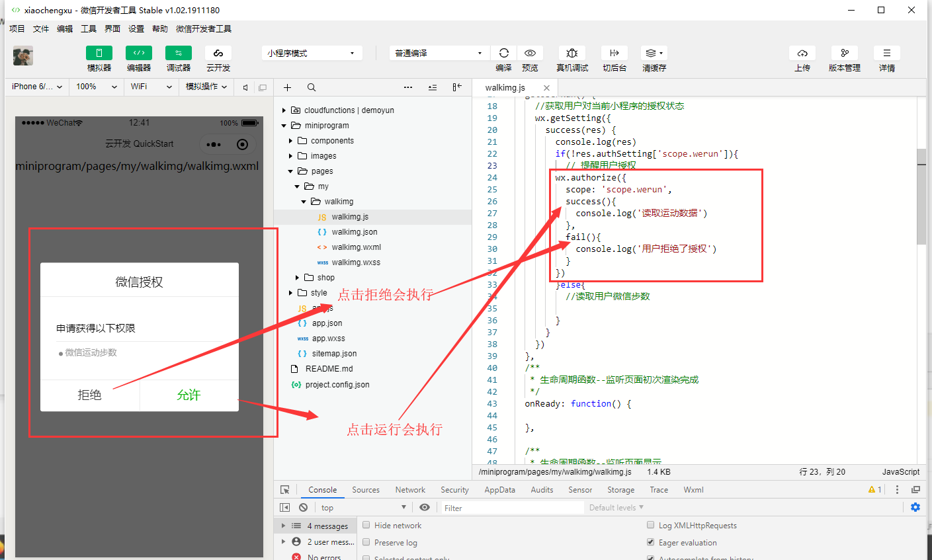Viewport: 932px width, 560px height.
Task: Switch to the AppData tab
Action: point(499,490)
